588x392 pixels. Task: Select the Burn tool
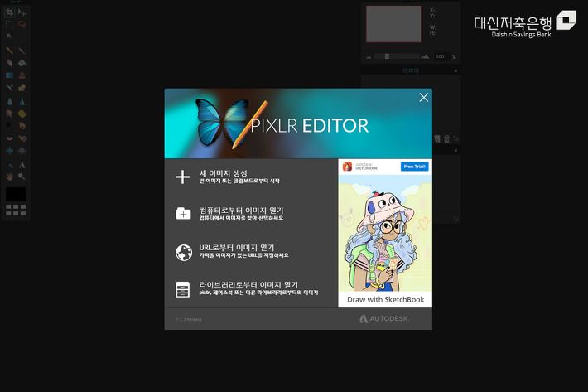(x=22, y=125)
